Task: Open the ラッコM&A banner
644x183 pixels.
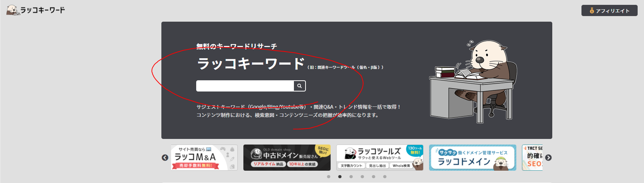Action: pos(204,158)
